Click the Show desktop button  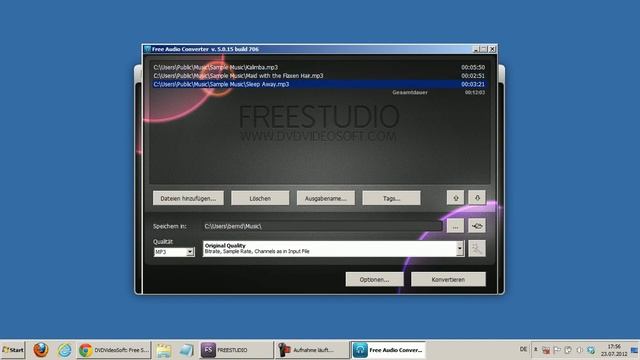click(635, 350)
